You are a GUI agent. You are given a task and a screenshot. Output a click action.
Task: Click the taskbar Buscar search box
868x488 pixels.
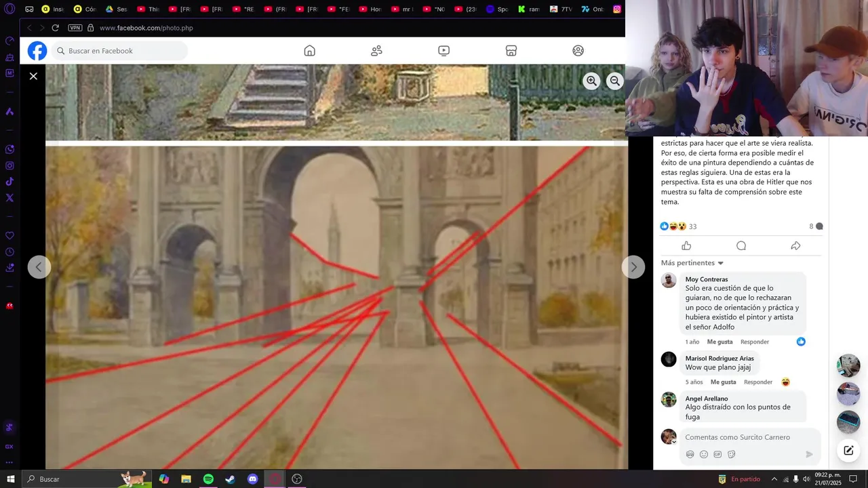[x=86, y=479]
